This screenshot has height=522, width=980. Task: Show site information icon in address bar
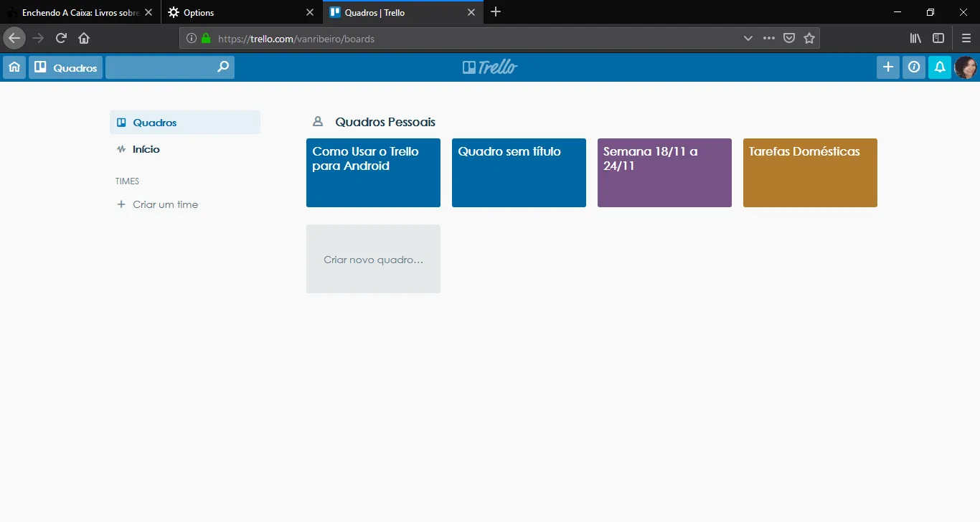[x=192, y=39]
